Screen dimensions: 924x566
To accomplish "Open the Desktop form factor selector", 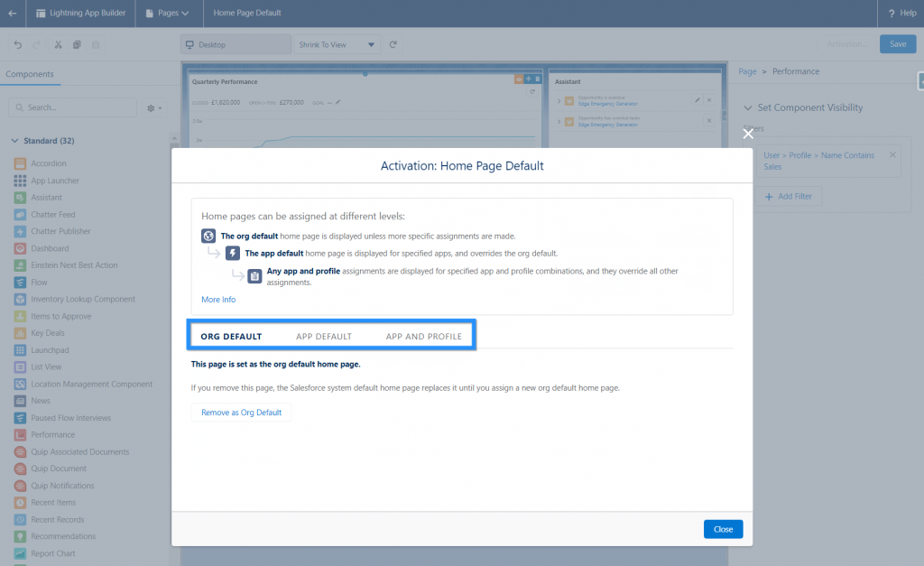I will click(236, 45).
